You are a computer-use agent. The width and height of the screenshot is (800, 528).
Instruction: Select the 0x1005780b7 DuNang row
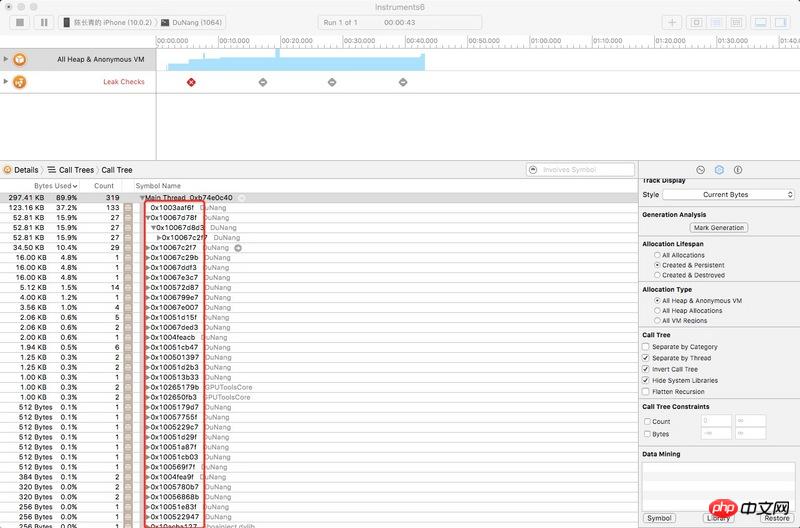pos(319,487)
